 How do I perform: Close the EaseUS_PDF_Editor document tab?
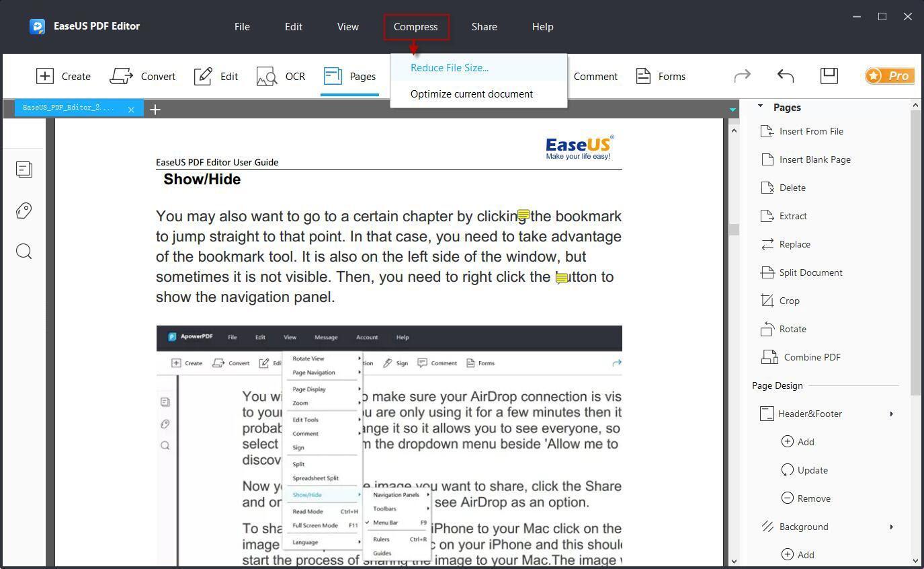[131, 109]
